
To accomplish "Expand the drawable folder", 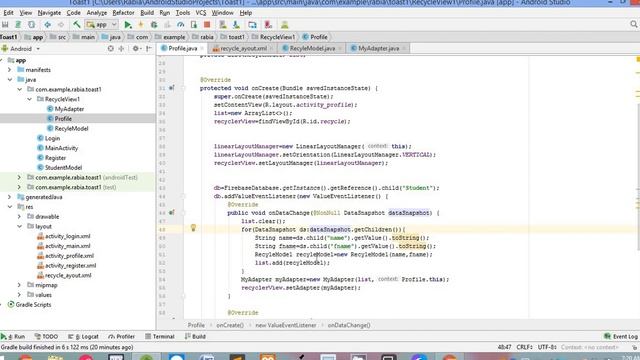I will pos(19,217).
